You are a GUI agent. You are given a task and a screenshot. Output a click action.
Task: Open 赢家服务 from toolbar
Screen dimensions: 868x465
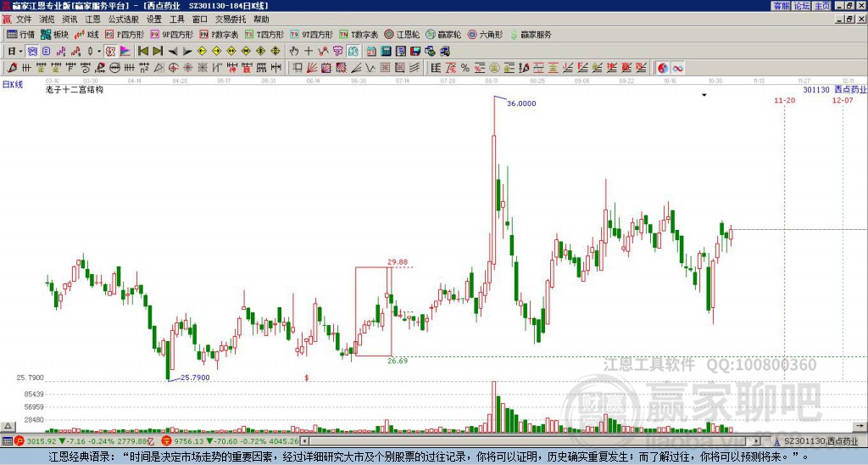[x=531, y=34]
